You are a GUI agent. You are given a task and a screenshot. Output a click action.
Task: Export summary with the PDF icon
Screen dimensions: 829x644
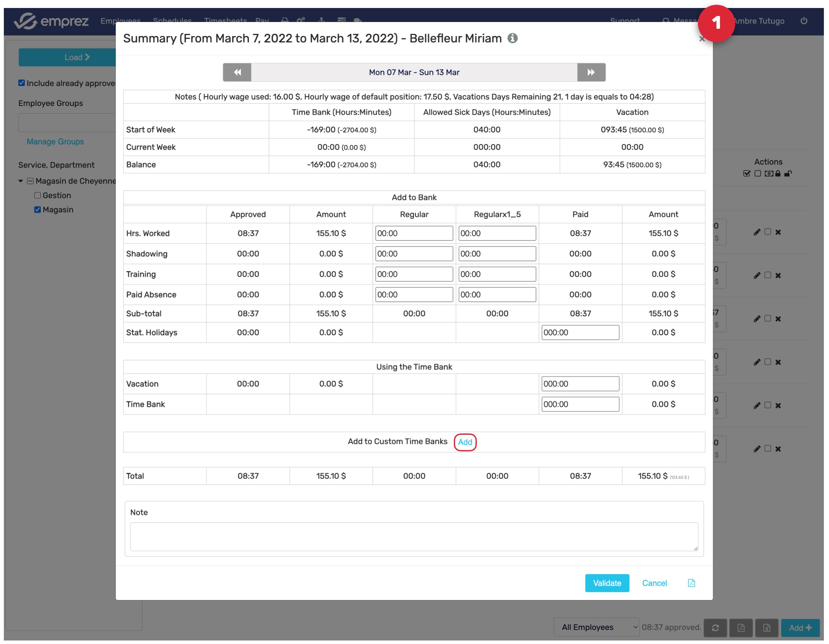691,583
